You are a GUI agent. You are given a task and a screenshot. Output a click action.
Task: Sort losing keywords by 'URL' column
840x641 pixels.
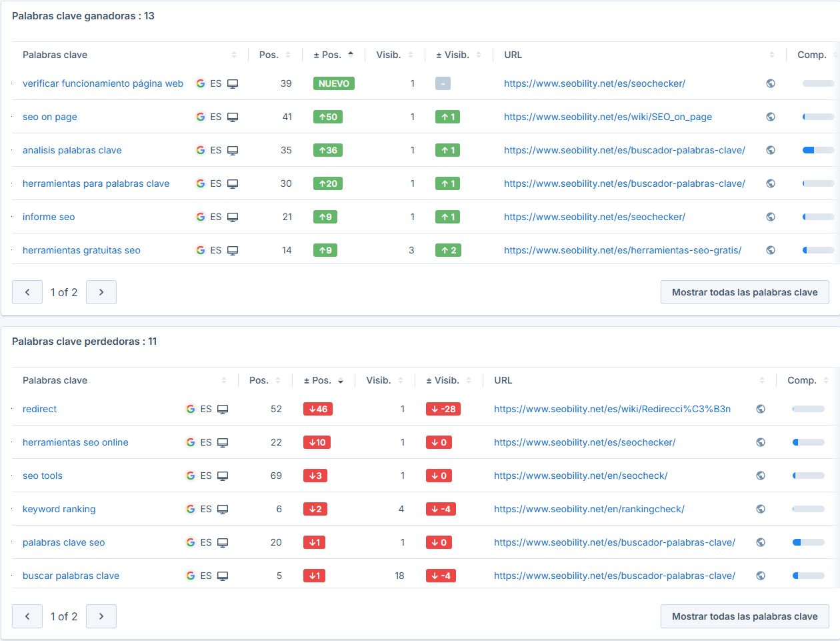[762, 380]
